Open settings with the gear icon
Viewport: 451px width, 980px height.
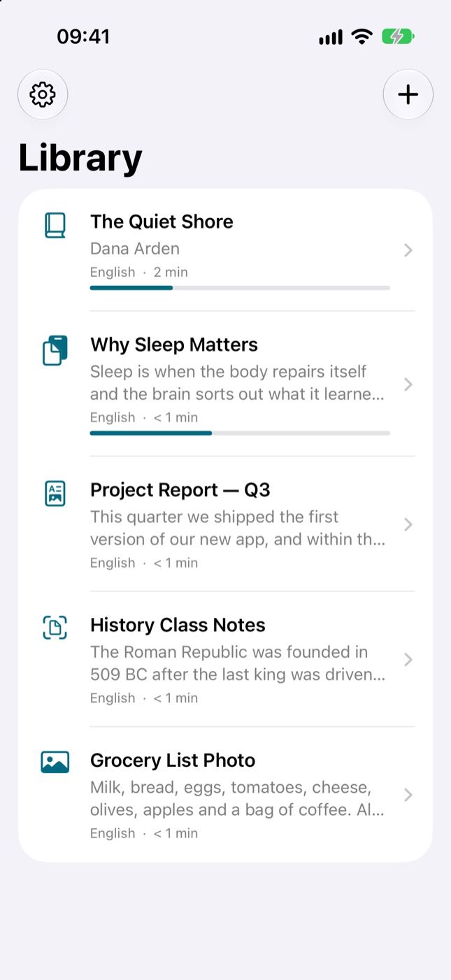[43, 94]
